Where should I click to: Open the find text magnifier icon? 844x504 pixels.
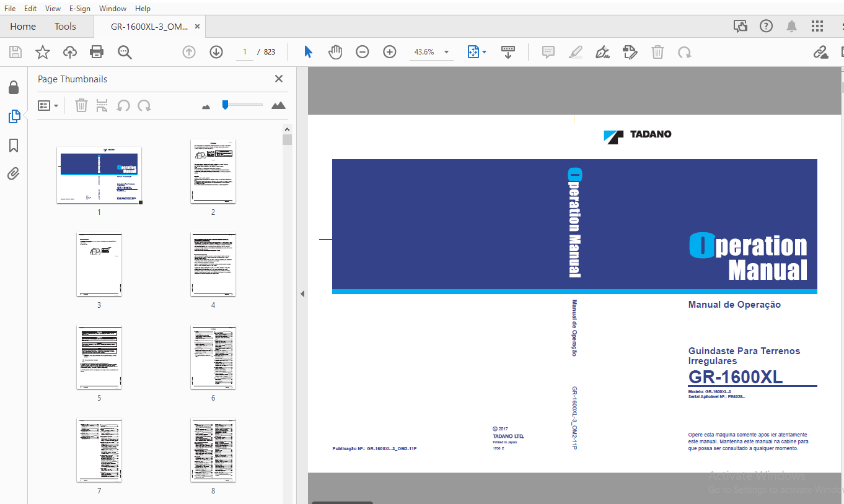(x=125, y=53)
